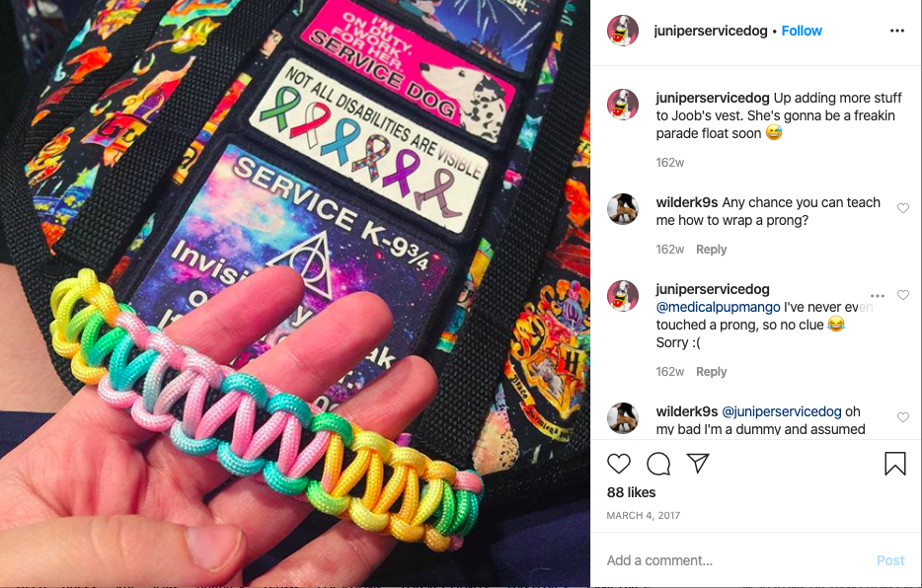The width and height of the screenshot is (922, 588).
Task: Reply to wilderk9s' prong comment
Action: pos(712,249)
